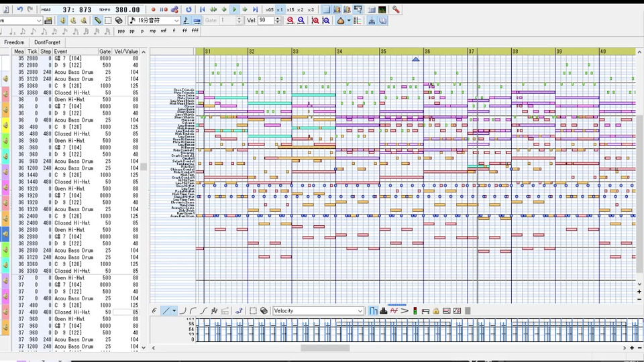Toggle the graph pane lock icon
Image resolution: width=644 pixels, height=362 pixels.
tap(436, 310)
